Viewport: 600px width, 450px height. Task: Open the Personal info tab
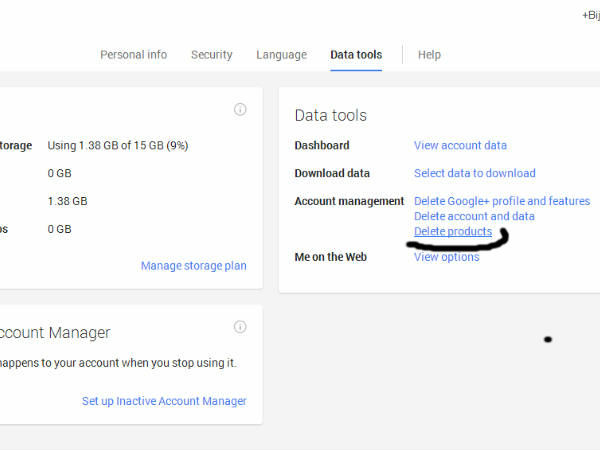pyautogui.click(x=133, y=55)
